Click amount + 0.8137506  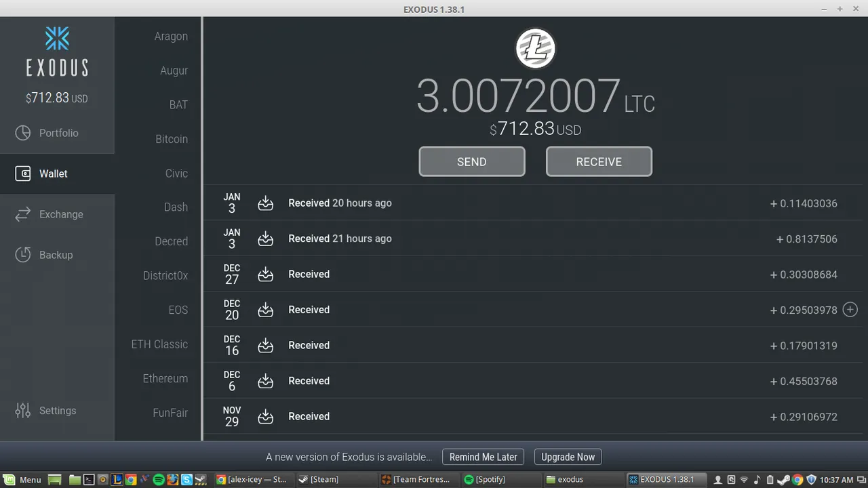807,239
